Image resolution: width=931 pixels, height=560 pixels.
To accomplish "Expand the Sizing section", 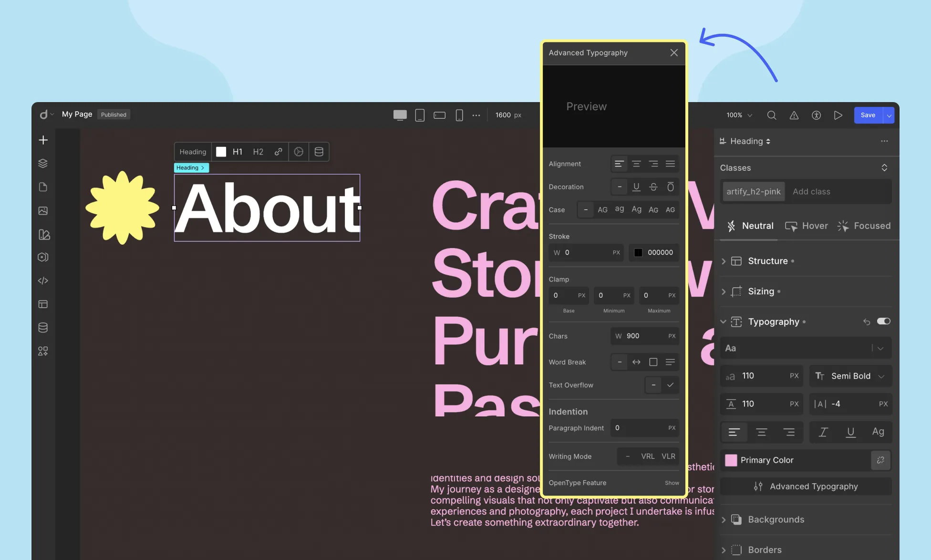I will 723,291.
